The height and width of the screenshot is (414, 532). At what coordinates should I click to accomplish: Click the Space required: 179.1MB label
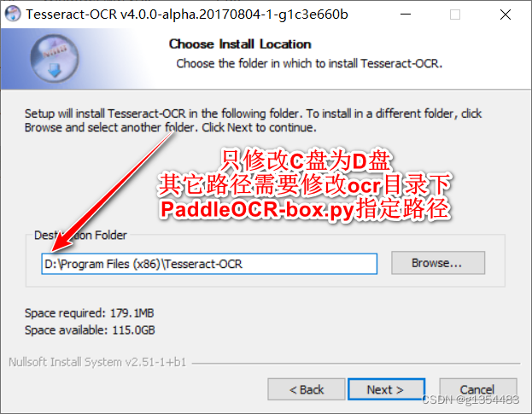(x=89, y=312)
